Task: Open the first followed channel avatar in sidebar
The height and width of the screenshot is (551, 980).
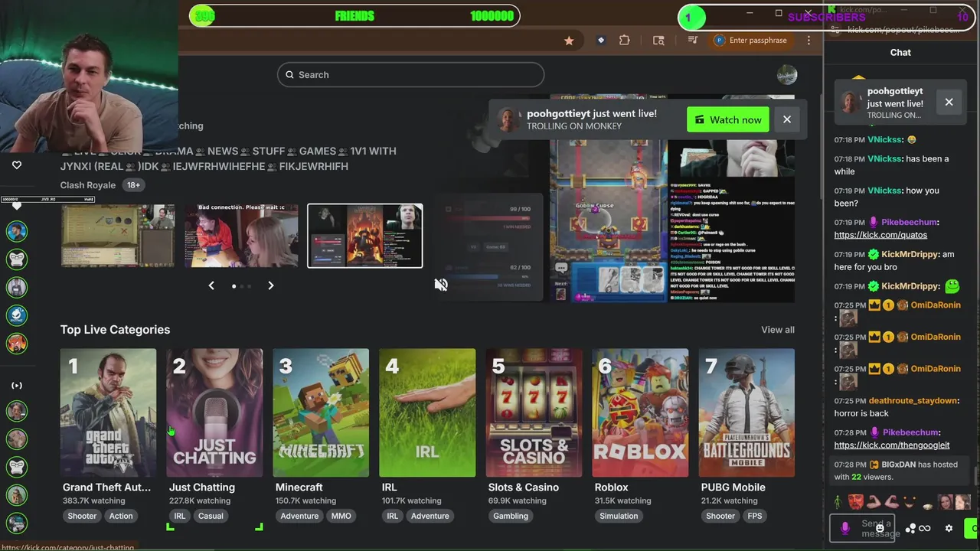Action: [x=17, y=231]
